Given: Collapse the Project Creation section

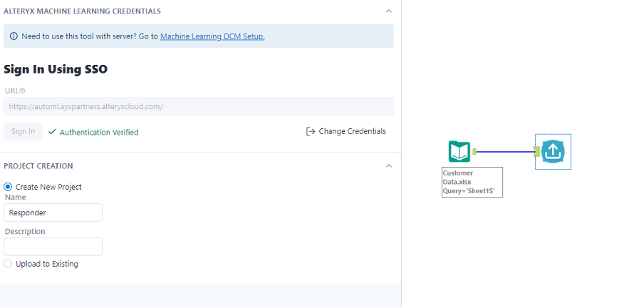Looking at the screenshot, I should point(388,165).
